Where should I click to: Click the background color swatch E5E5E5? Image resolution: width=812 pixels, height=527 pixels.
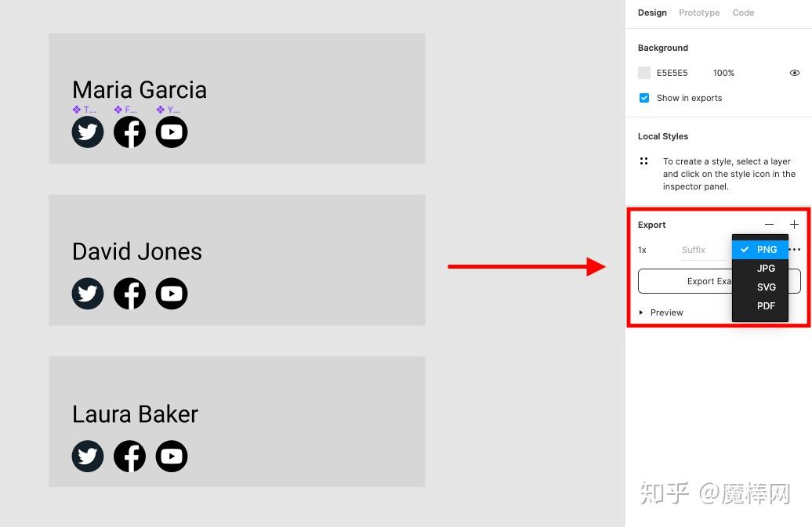(x=644, y=73)
